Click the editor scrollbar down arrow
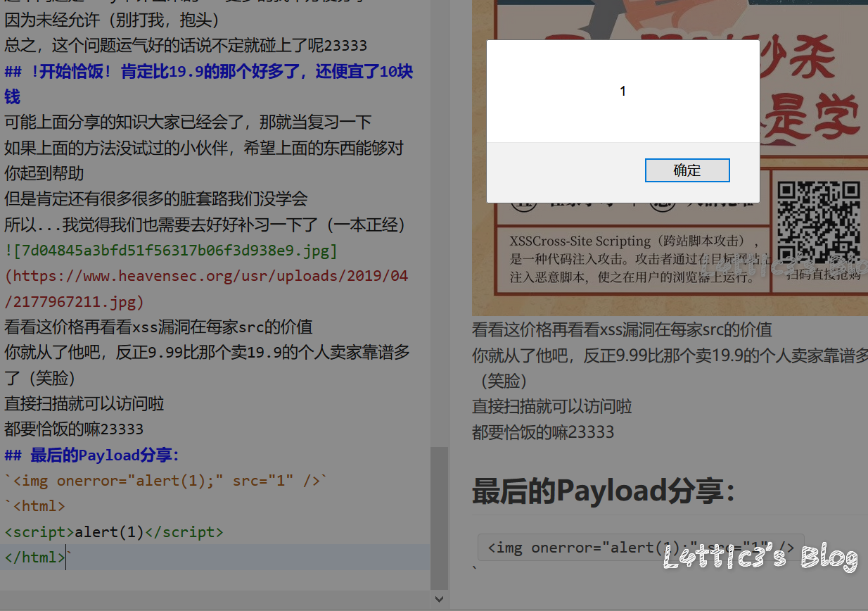The width and height of the screenshot is (868, 611). pyautogui.click(x=439, y=599)
